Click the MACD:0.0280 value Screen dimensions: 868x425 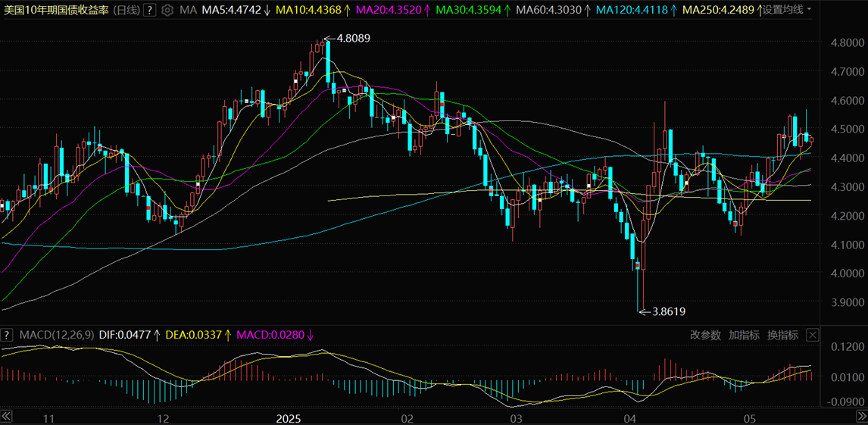click(270, 335)
